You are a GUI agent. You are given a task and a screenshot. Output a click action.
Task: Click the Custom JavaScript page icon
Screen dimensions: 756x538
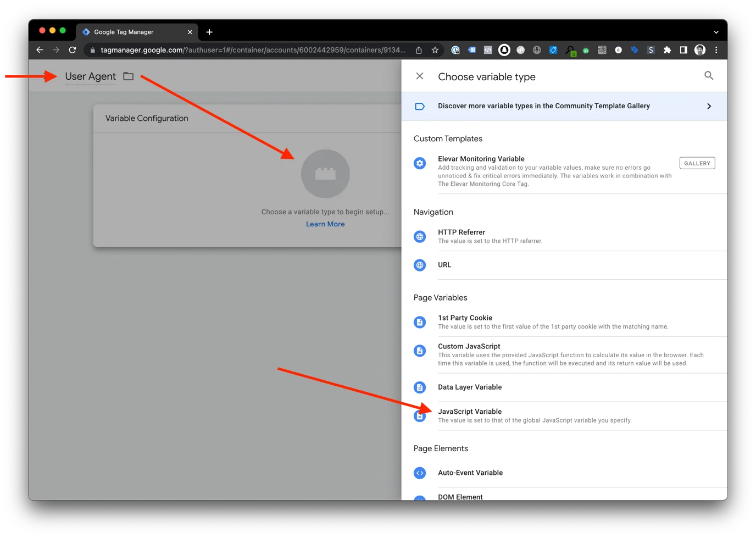pyautogui.click(x=420, y=351)
